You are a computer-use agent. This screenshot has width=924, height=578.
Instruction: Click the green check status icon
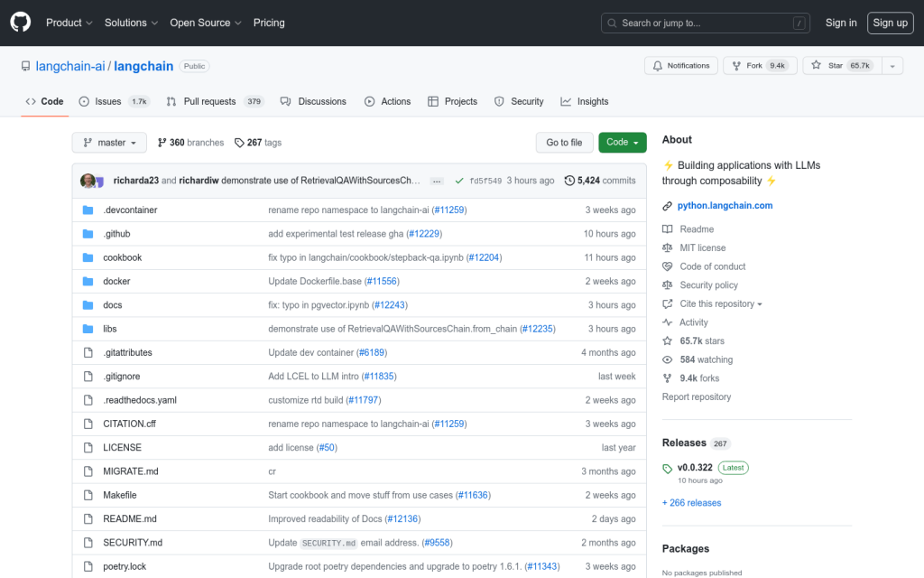tap(459, 181)
